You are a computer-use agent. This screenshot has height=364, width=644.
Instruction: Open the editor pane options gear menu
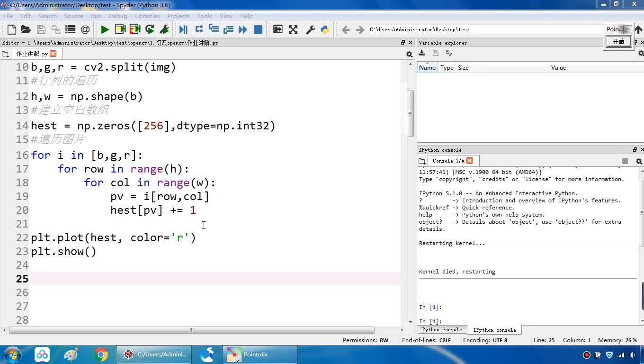point(410,54)
